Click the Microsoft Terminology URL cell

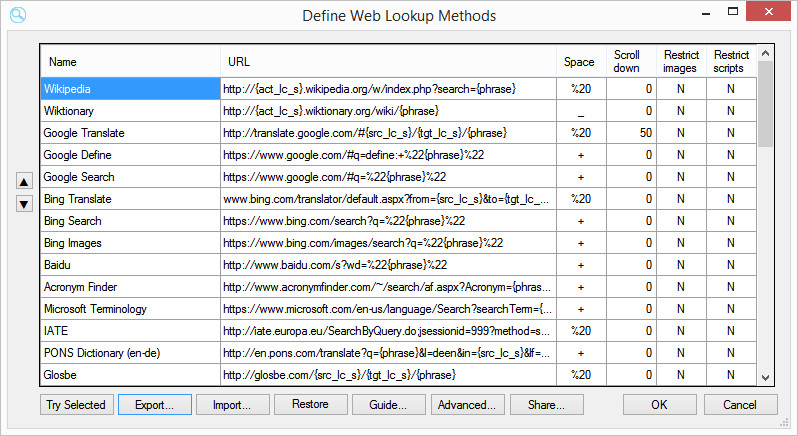[x=388, y=309]
